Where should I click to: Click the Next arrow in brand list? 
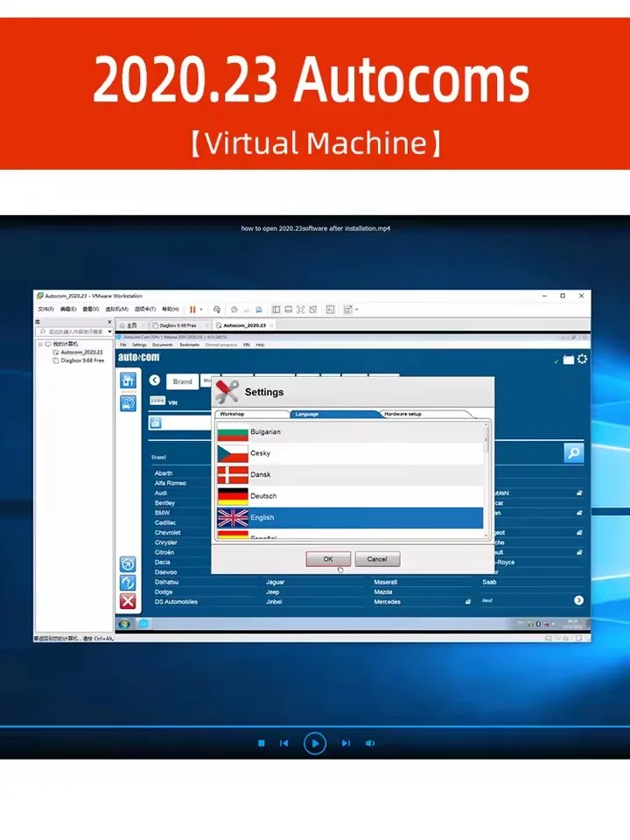pos(578,600)
